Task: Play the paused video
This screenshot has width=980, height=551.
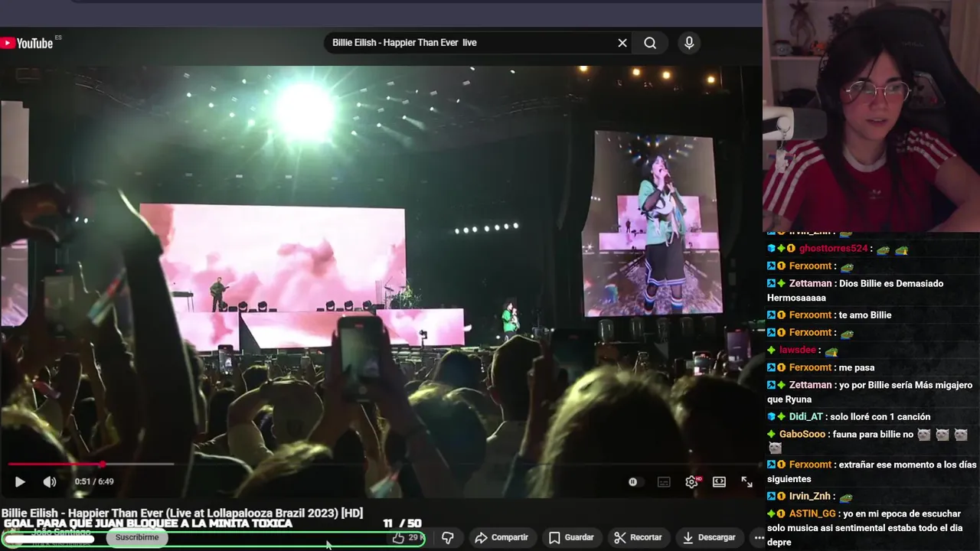Action: [x=20, y=481]
